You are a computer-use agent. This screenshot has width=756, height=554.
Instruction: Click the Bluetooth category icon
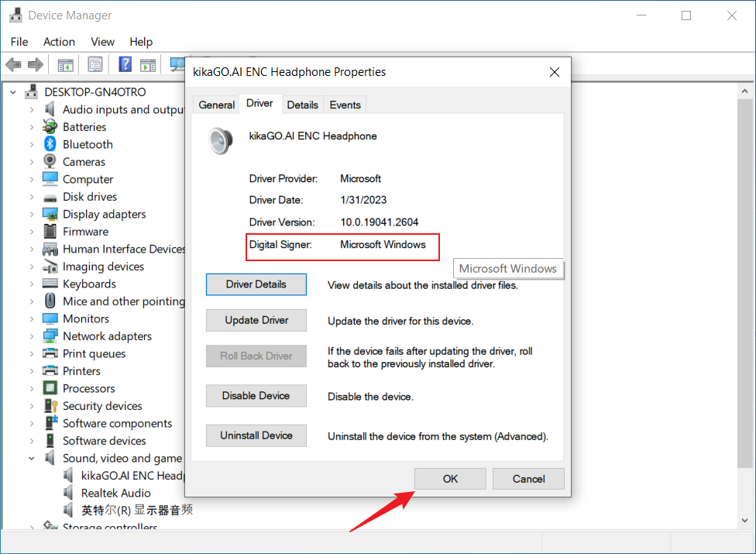tap(50, 144)
